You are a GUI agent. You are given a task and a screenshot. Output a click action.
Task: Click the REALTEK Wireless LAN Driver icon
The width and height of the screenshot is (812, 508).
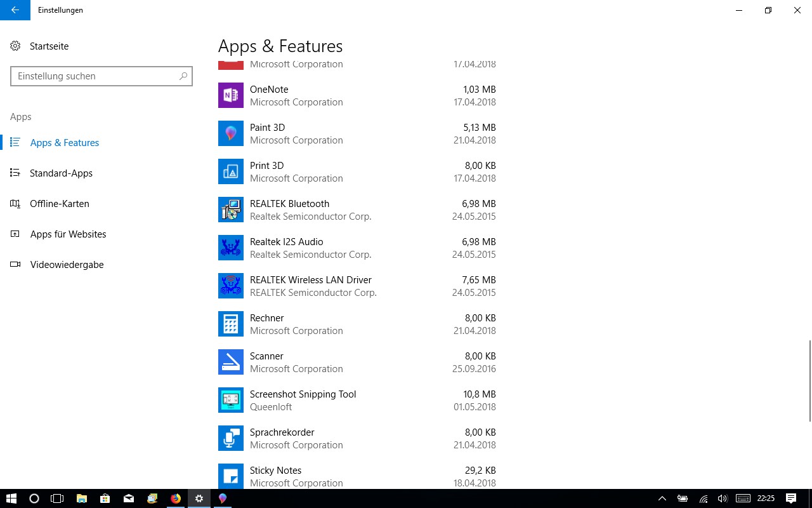(231, 286)
